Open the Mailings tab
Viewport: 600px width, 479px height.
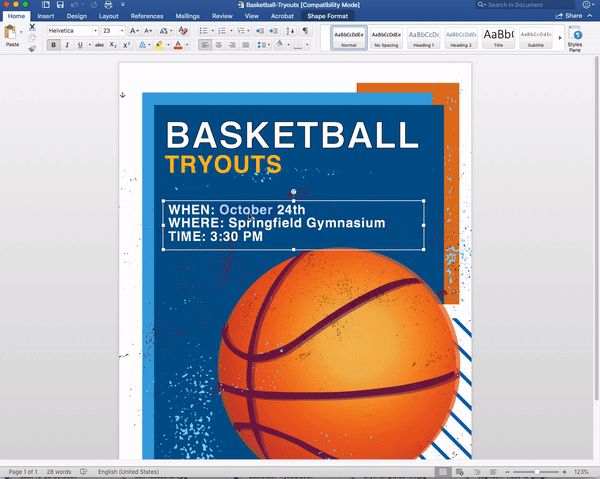click(188, 16)
